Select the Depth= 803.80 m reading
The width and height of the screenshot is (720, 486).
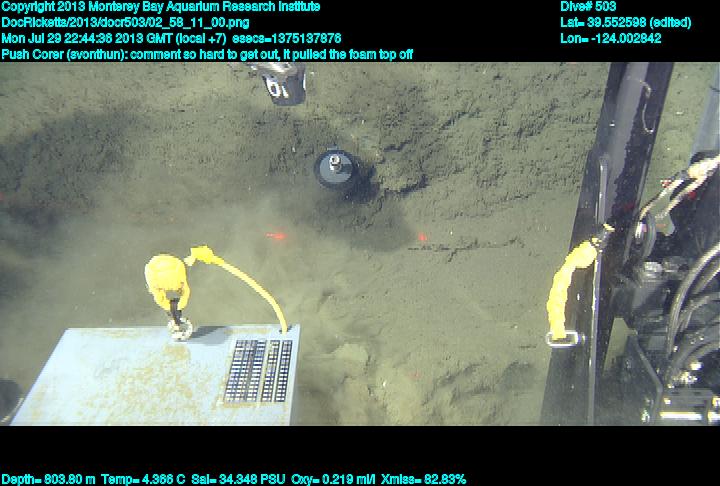click(48, 480)
